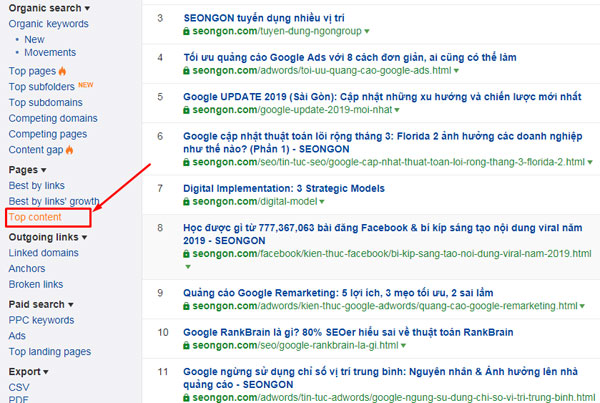The width and height of the screenshot is (600, 403).
Task: Click the lock icon for google-rankbrain-la-gi URL
Action: 186,346
